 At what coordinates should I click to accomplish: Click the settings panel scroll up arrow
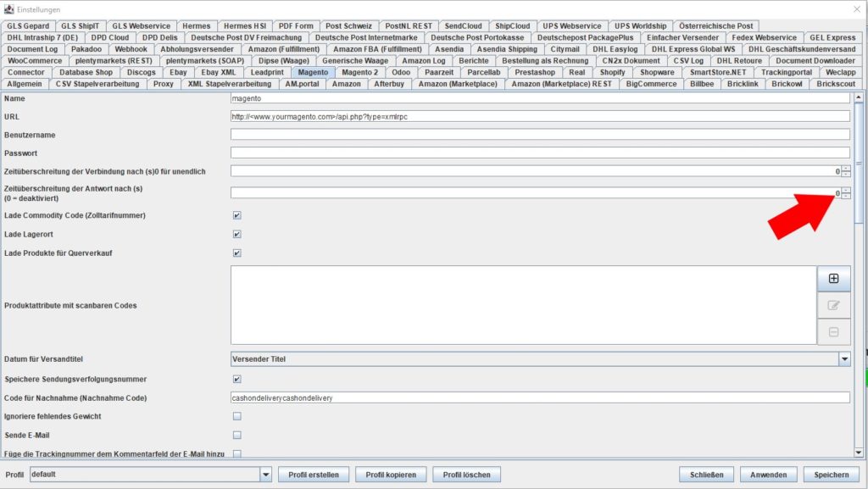tap(859, 97)
